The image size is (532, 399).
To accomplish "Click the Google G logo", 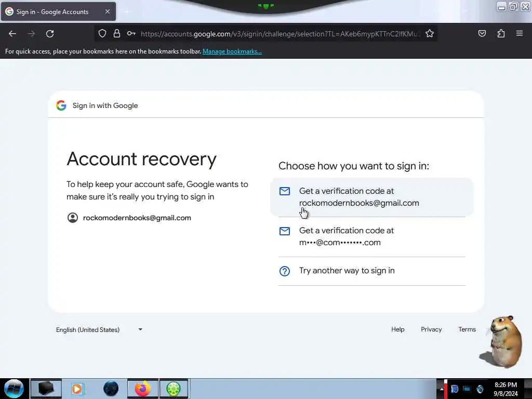I will 61,105.
